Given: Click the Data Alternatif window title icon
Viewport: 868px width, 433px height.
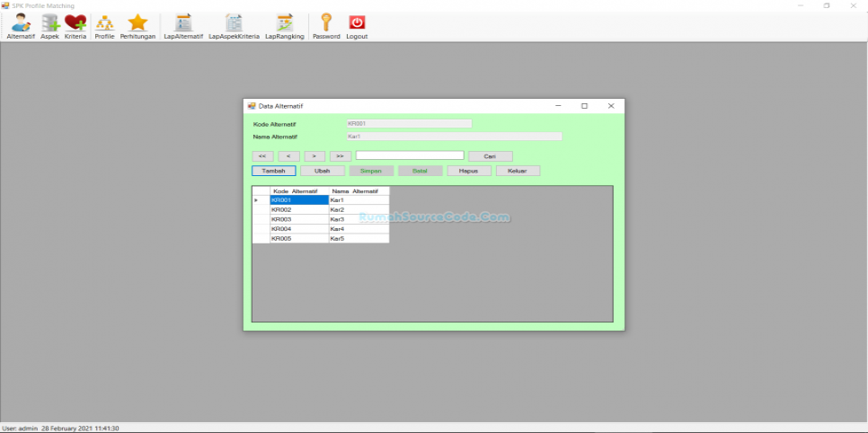Looking at the screenshot, I should click(252, 106).
